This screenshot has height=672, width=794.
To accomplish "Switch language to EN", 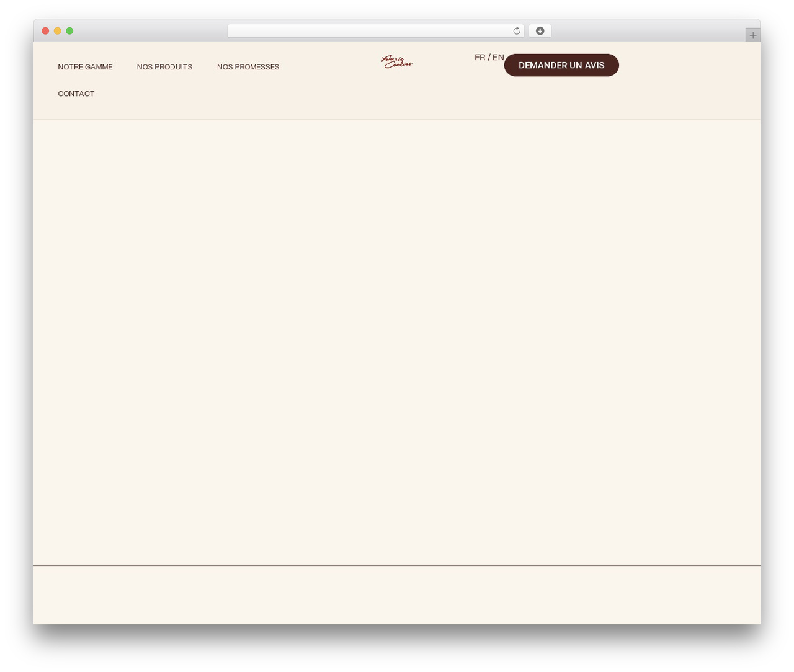I will [498, 57].
